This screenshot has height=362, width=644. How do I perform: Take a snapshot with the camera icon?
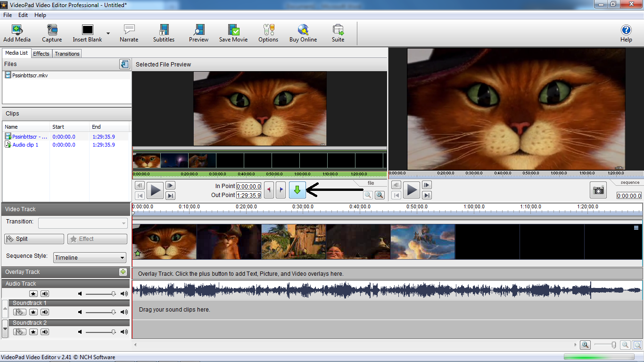pos(598,190)
